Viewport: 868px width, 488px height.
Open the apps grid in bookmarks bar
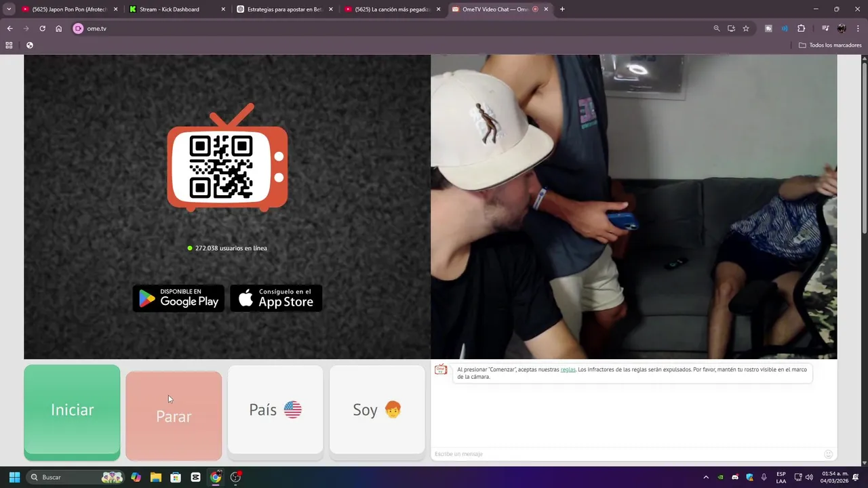point(9,45)
